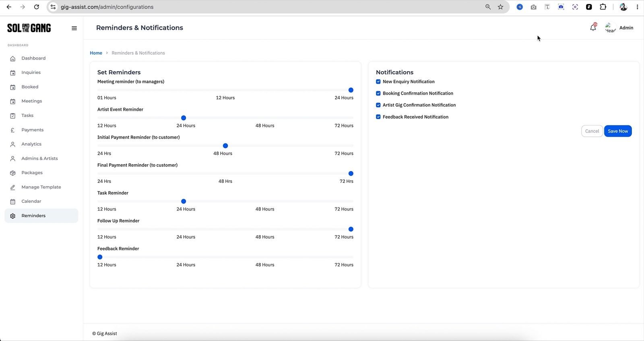Click the Reminders gear icon
The width and height of the screenshot is (644, 341).
(13, 216)
